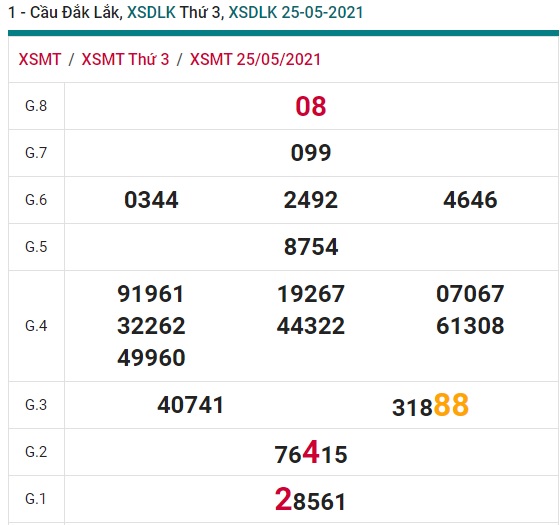This screenshot has width=560, height=525.
Task: Click the G.6 result 0344
Action: tap(151, 200)
